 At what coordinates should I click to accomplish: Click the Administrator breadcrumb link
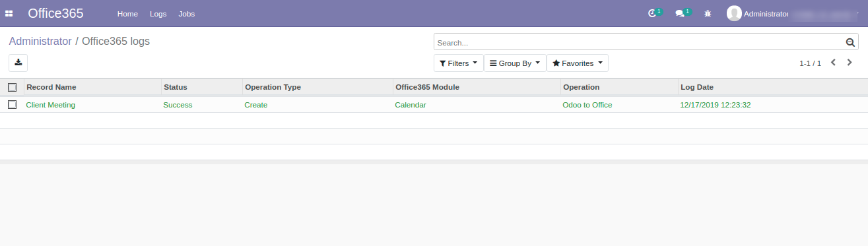point(40,41)
